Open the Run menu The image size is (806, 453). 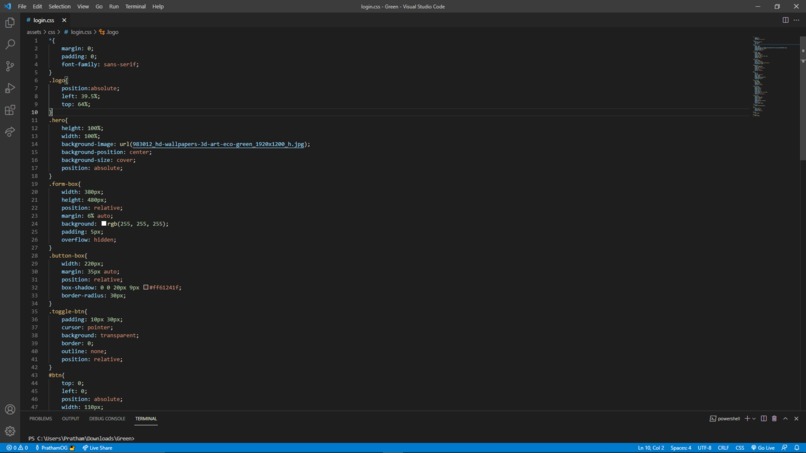point(114,7)
